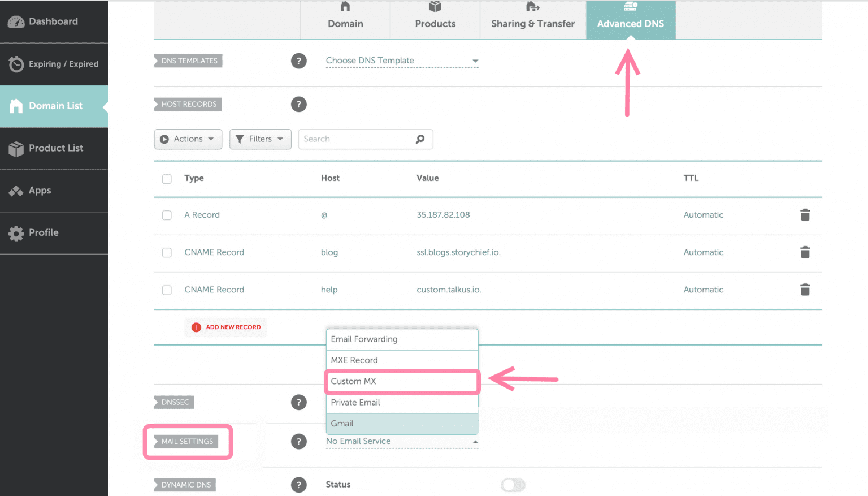
Task: Delete the blog CNAME record
Action: [x=805, y=252]
